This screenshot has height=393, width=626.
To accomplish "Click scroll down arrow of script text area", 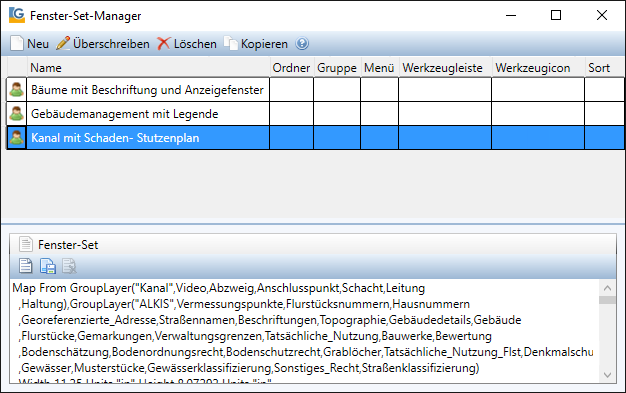I will [607, 375].
